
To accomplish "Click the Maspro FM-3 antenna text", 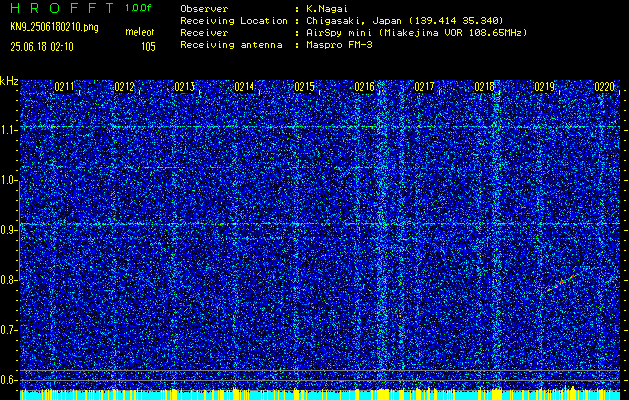I will (x=339, y=45).
